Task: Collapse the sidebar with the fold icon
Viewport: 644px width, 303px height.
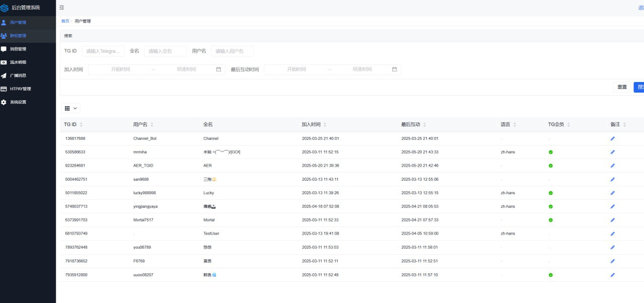Action: pos(61,8)
